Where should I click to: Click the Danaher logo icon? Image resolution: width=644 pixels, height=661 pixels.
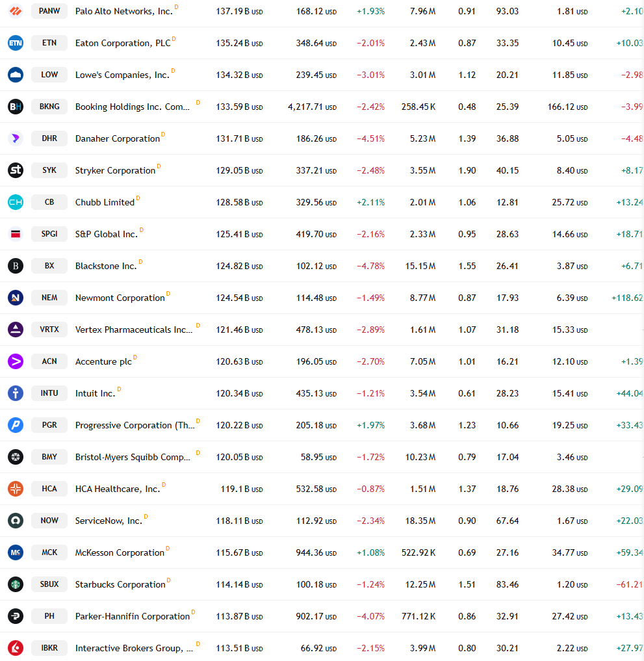coord(16,138)
